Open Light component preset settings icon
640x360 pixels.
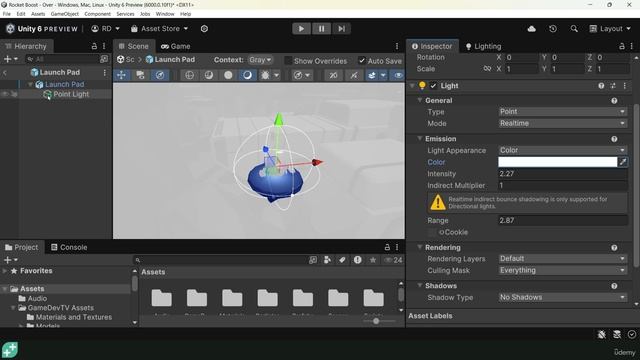pos(613,86)
